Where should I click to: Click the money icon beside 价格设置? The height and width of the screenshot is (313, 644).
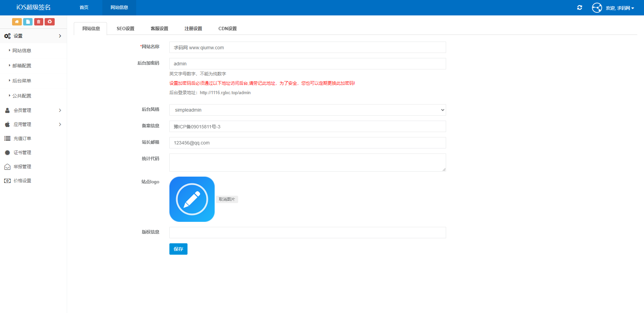(x=7, y=181)
